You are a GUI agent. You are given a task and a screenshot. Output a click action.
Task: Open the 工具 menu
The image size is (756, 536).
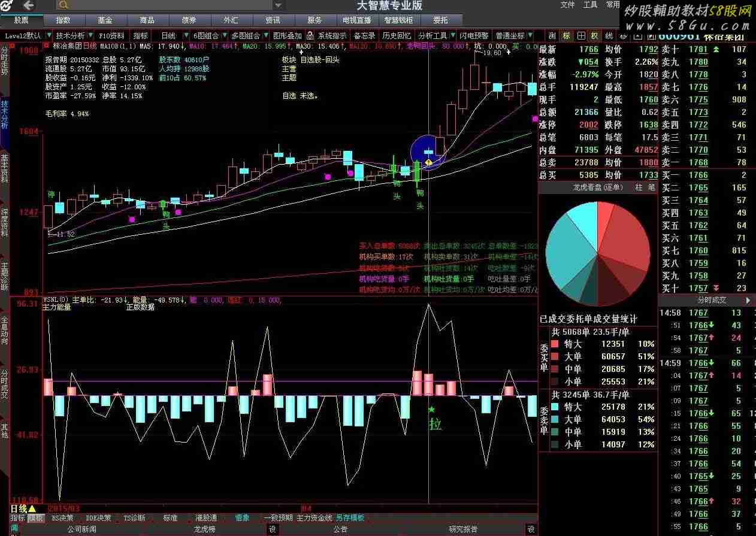coord(590,5)
